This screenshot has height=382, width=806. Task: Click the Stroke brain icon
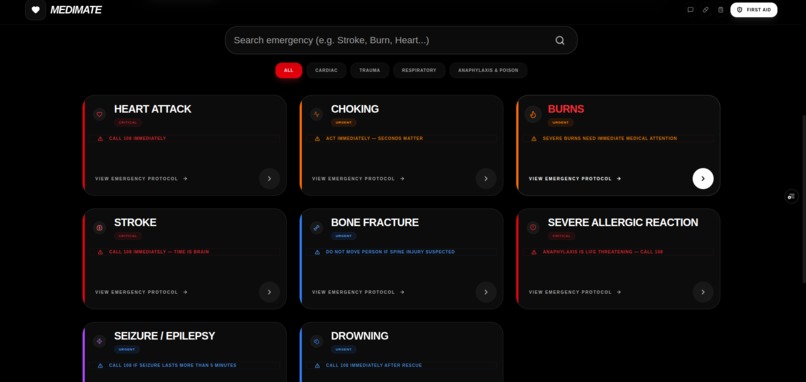(x=100, y=228)
